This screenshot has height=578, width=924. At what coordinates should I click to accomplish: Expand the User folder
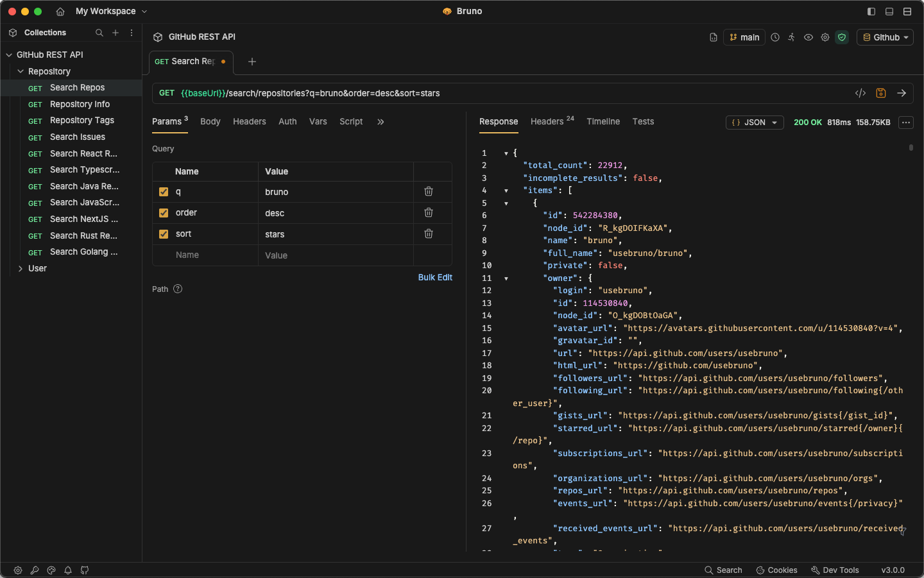(21, 269)
